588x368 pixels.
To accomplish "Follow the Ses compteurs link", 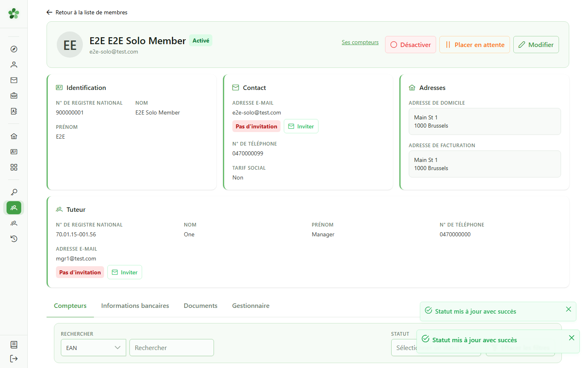I will pyautogui.click(x=360, y=42).
